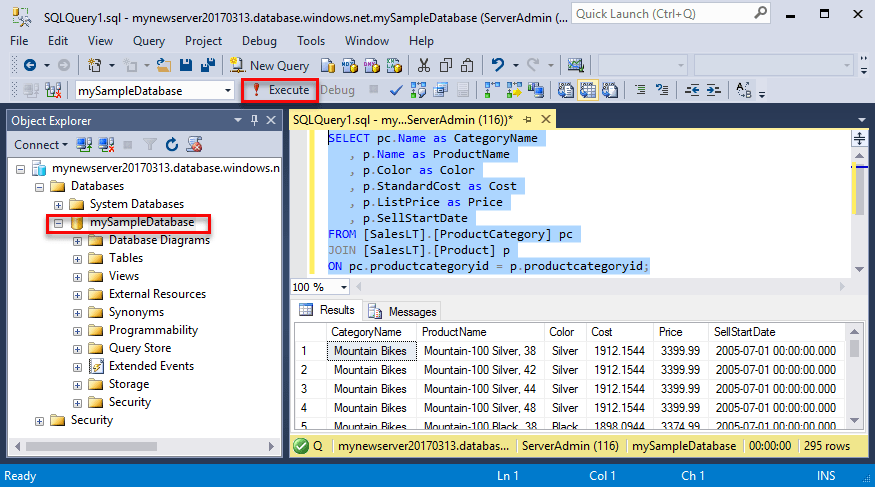Cut selection with the scissors icon
Screen dimensions: 875x487
pos(424,66)
